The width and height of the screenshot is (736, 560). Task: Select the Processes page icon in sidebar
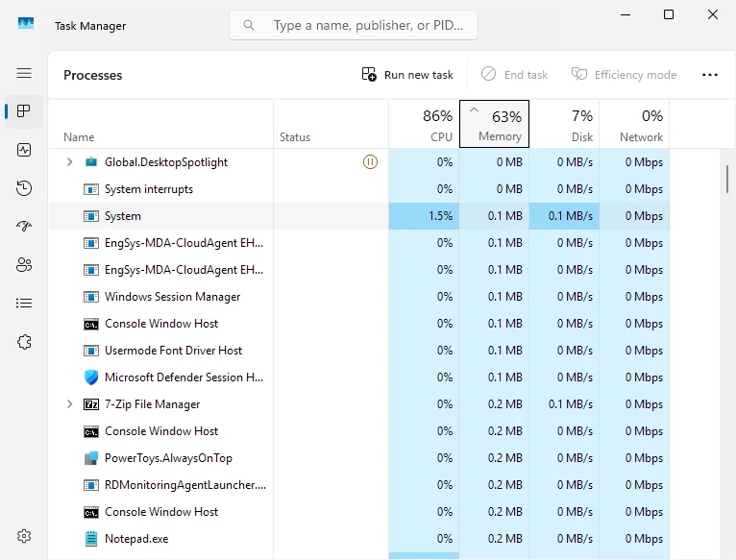tap(24, 111)
